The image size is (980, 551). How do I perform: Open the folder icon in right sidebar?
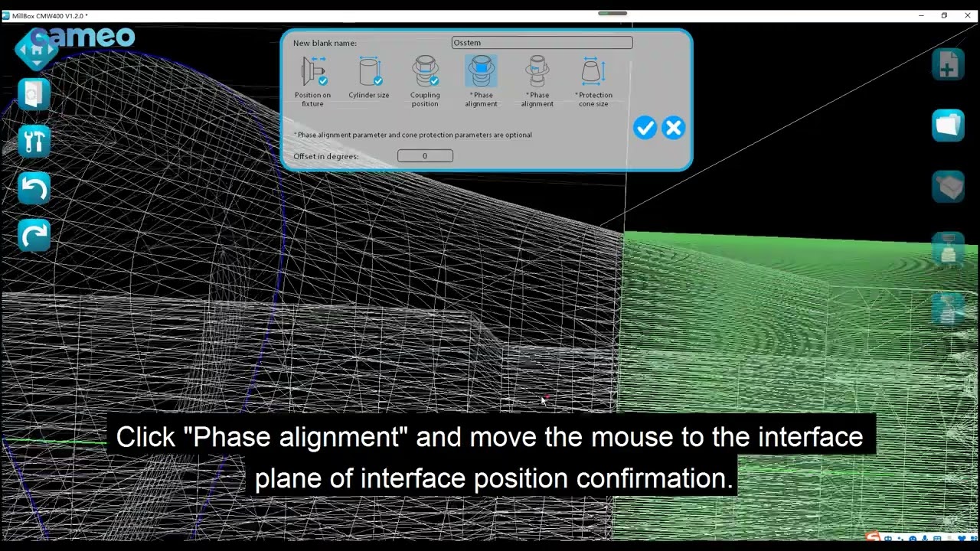948,126
